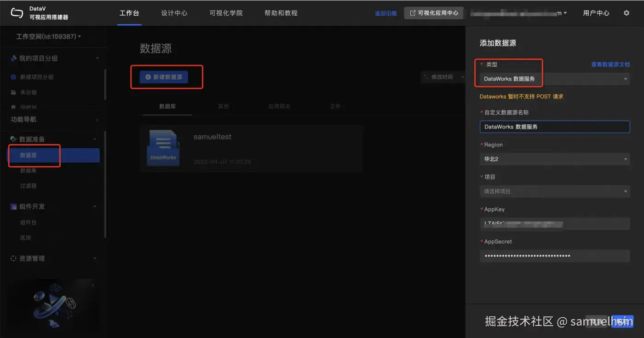Collapse 数据准备 section arrow
The width and height of the screenshot is (644, 338).
tap(95, 139)
